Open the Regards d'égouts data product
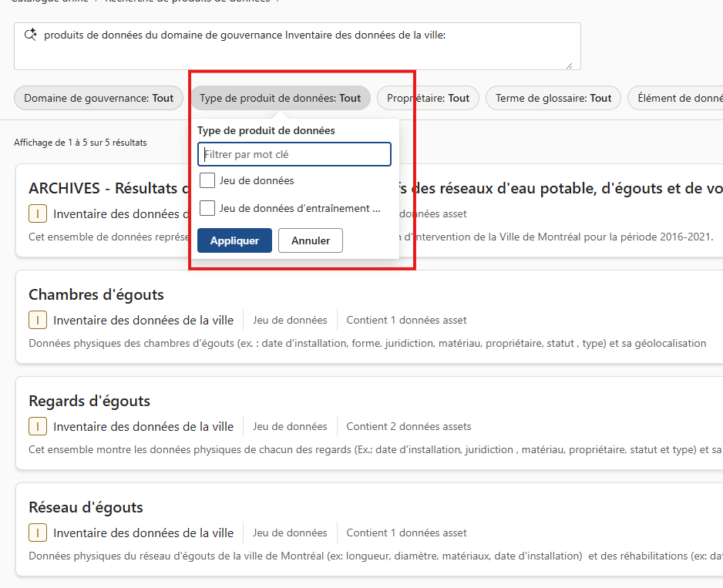723x588 pixels. pos(89,402)
